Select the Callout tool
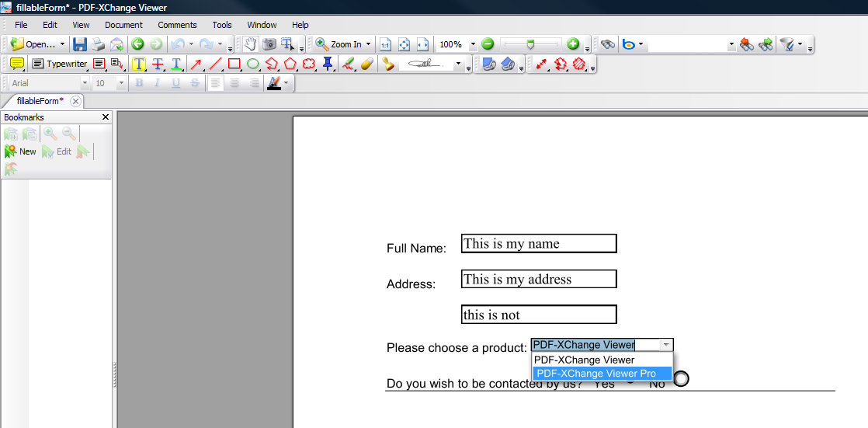The image size is (868, 428). pos(116,64)
